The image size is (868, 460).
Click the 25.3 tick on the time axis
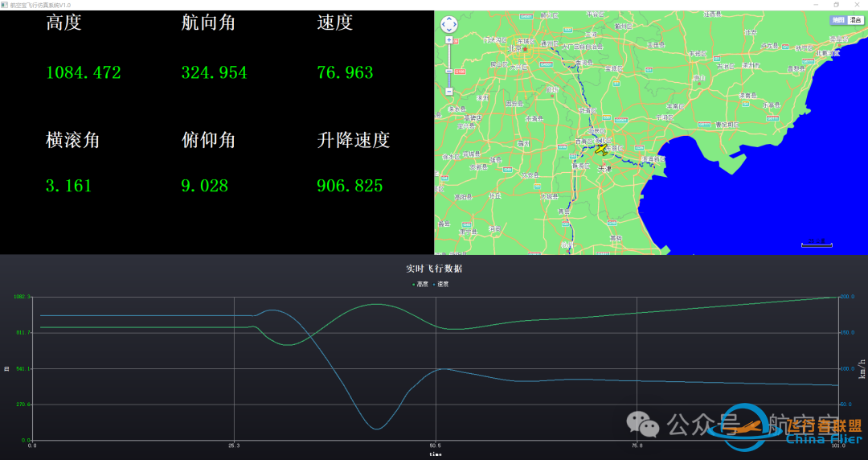coord(234,445)
